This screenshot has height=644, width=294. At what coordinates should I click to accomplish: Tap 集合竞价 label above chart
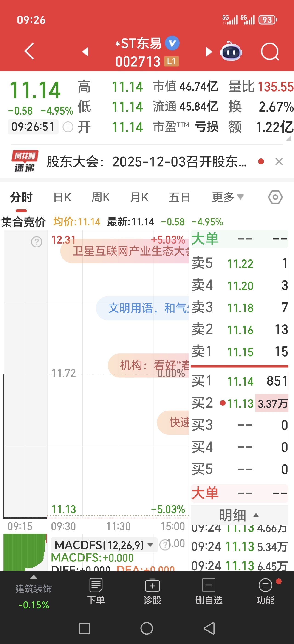pyautogui.click(x=23, y=222)
